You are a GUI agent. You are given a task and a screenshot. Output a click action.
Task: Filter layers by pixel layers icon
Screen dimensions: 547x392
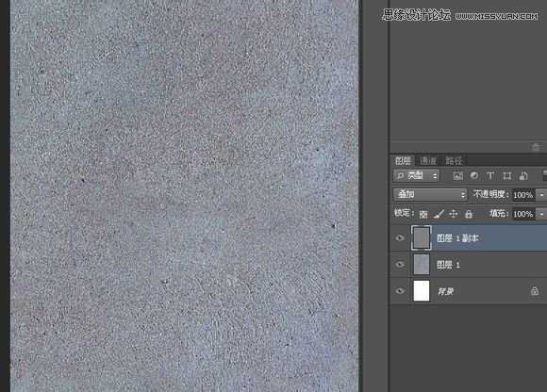pos(457,176)
